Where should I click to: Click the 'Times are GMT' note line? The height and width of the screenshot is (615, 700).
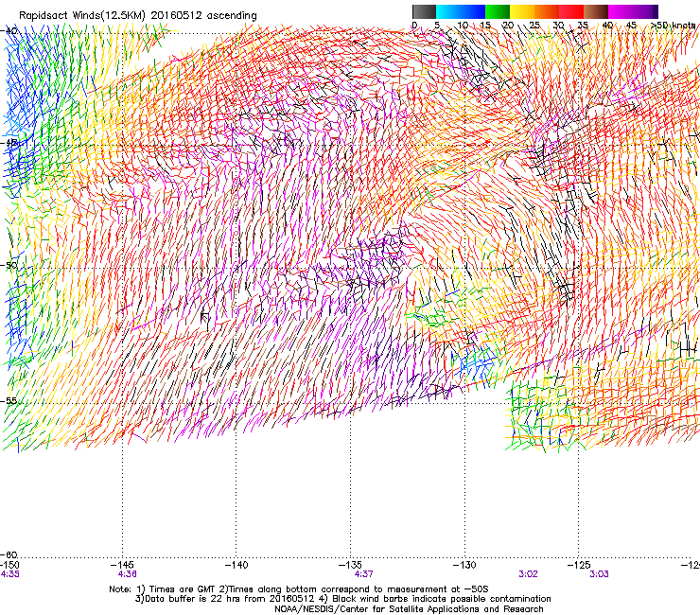coord(299,589)
